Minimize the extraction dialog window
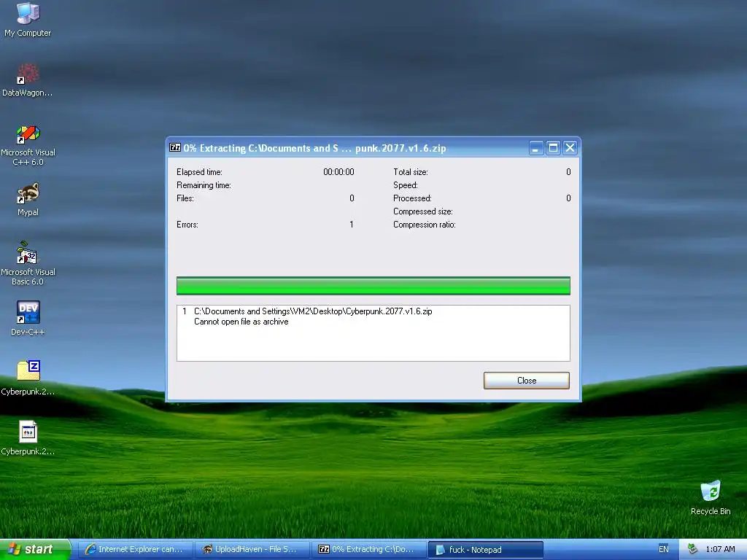 click(536, 147)
